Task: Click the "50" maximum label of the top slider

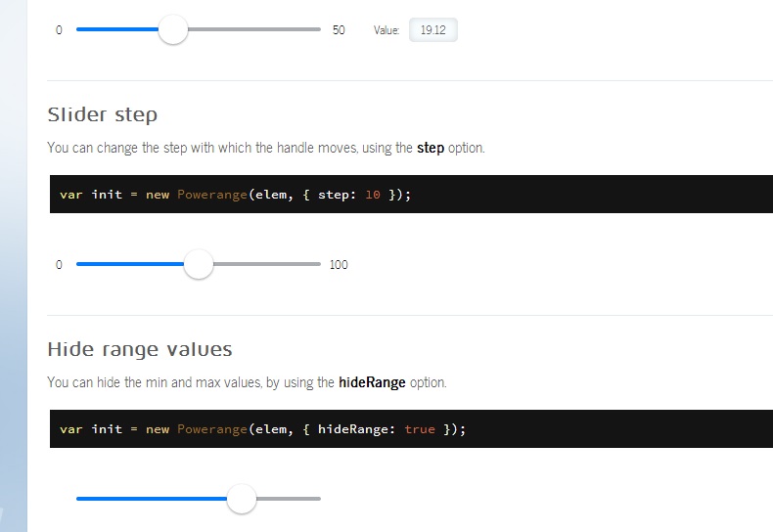Action: [339, 30]
